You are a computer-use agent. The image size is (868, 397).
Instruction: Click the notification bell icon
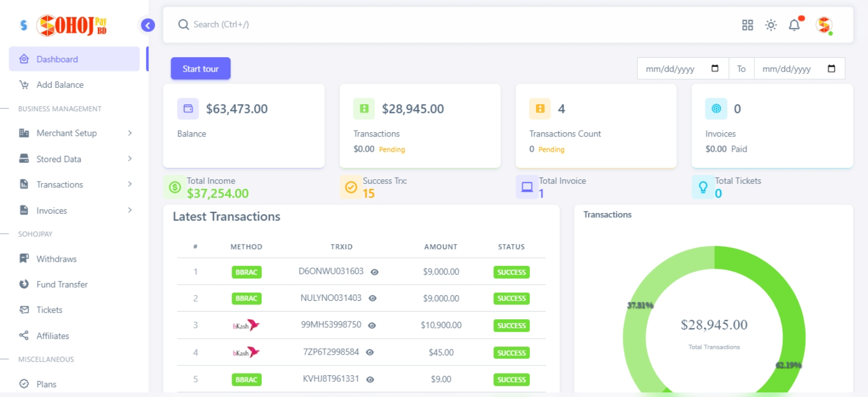[794, 25]
